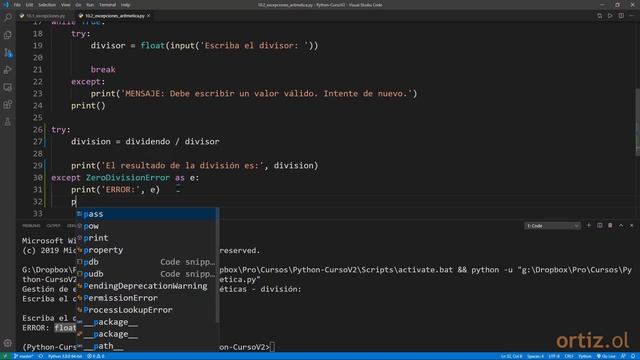Screen dimensions: 640x360
Task: Open the Test beaker view
Action: point(8,122)
